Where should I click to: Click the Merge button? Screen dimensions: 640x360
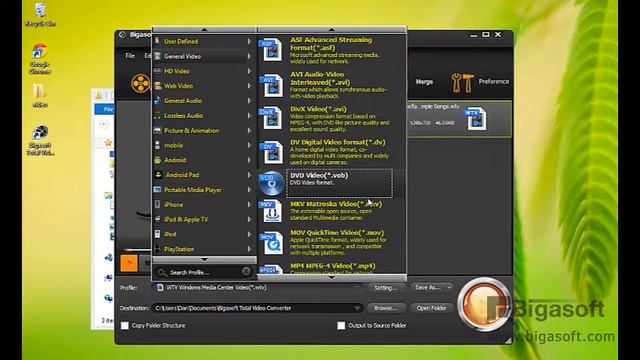[x=424, y=82]
